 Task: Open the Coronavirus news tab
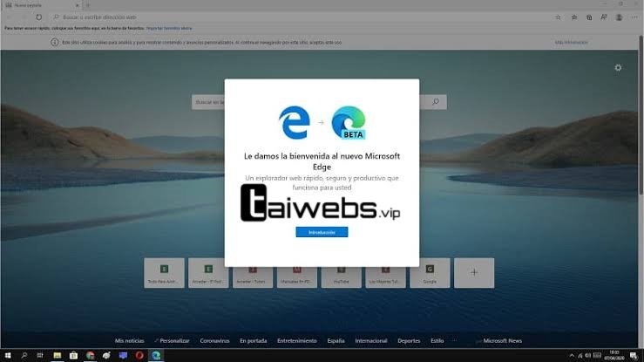214,341
